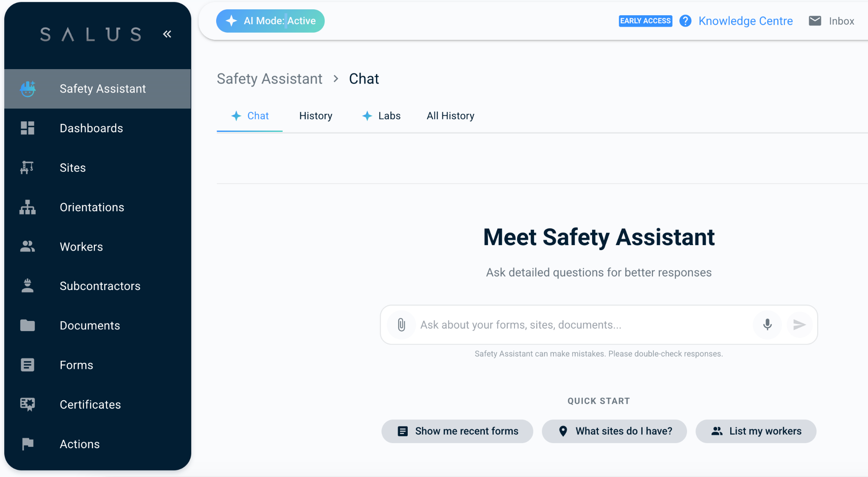Click the Sites crane icon

point(28,167)
